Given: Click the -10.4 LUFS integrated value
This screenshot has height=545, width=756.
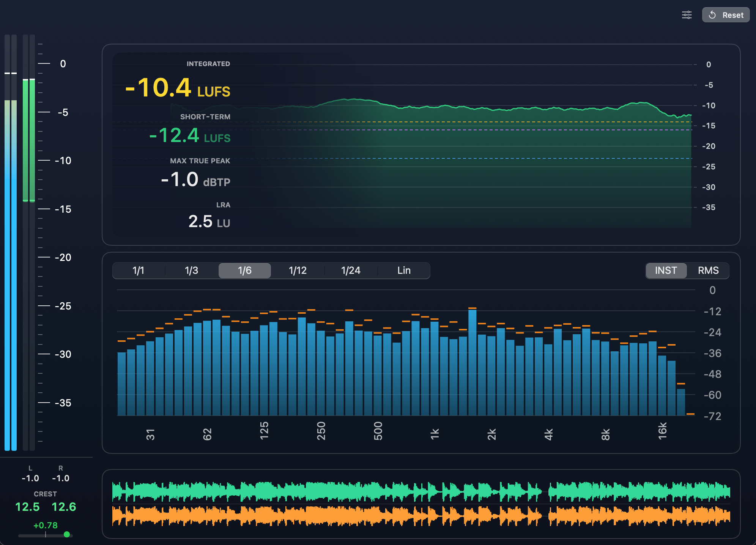Looking at the screenshot, I should pyautogui.click(x=178, y=88).
